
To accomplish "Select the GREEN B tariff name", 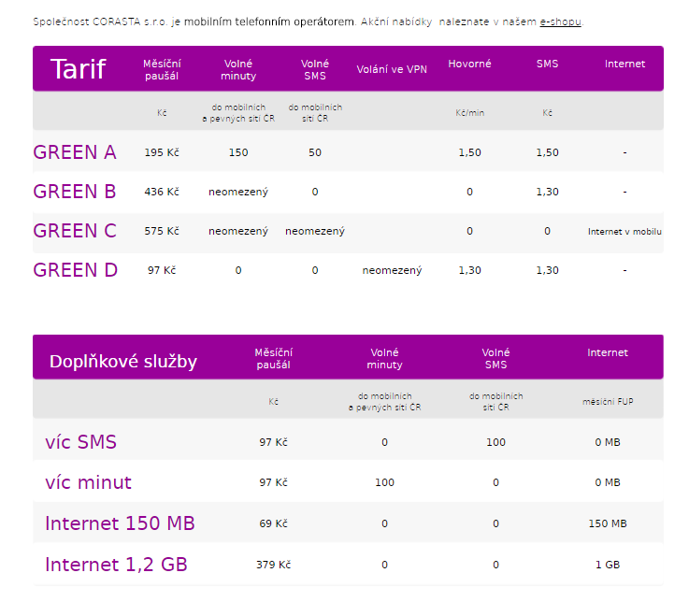I will pos(75,192).
